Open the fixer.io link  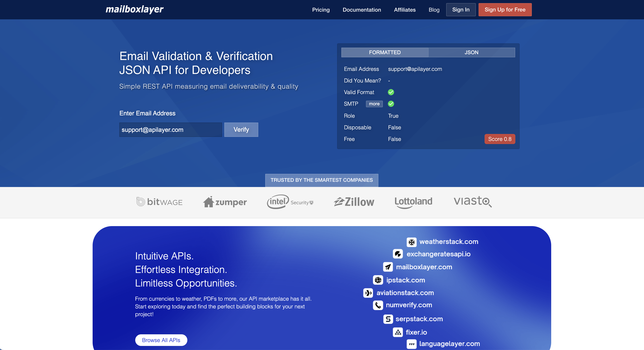416,332
